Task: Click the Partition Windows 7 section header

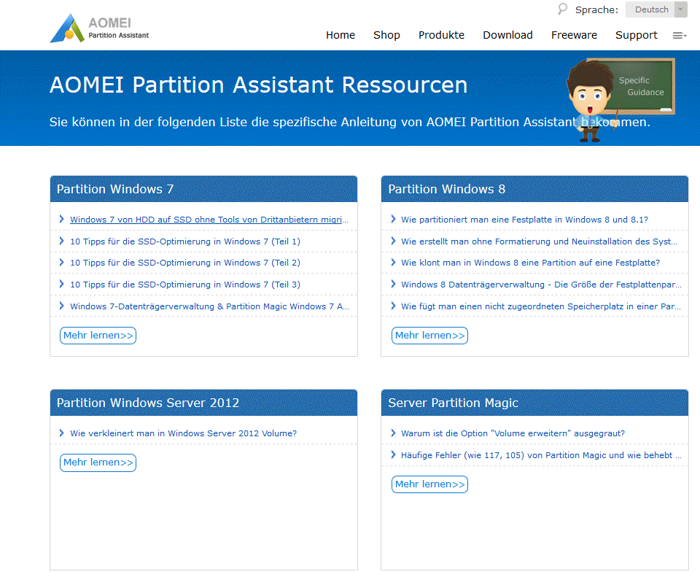Action: coord(203,189)
